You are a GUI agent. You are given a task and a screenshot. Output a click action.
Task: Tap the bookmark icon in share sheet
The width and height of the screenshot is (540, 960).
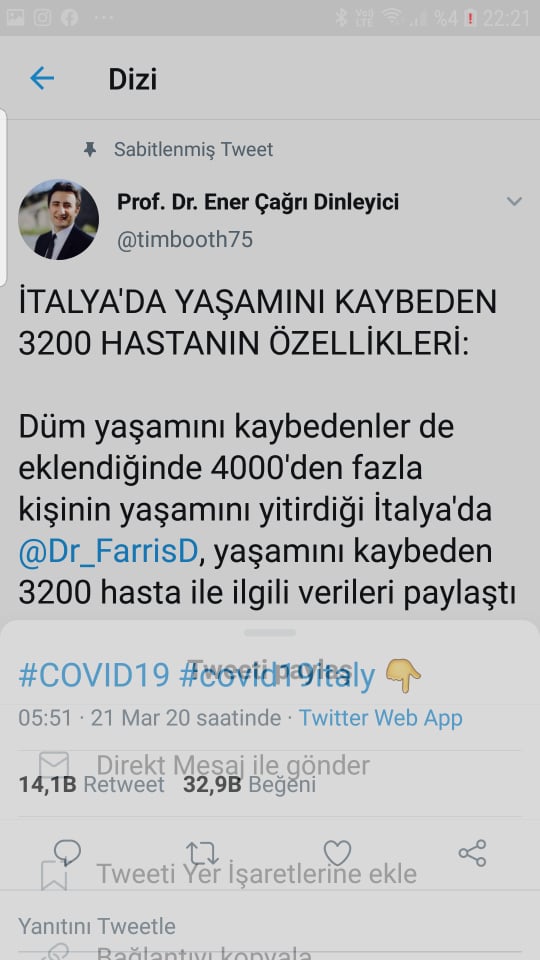point(54,876)
